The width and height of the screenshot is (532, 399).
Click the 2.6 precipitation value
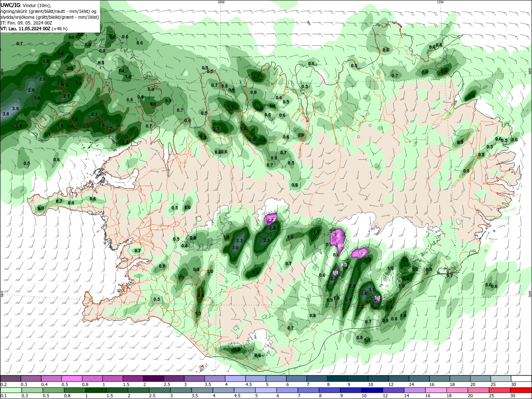(x=42, y=79)
